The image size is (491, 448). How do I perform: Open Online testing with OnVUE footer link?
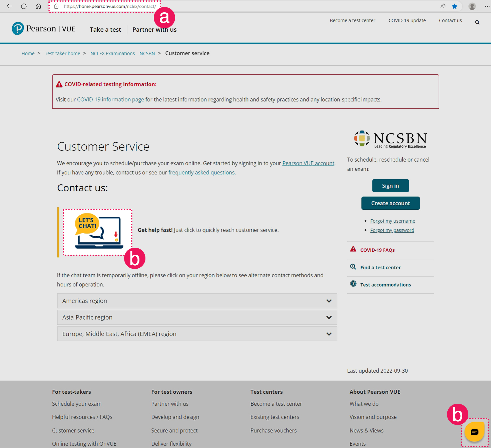[84, 444]
